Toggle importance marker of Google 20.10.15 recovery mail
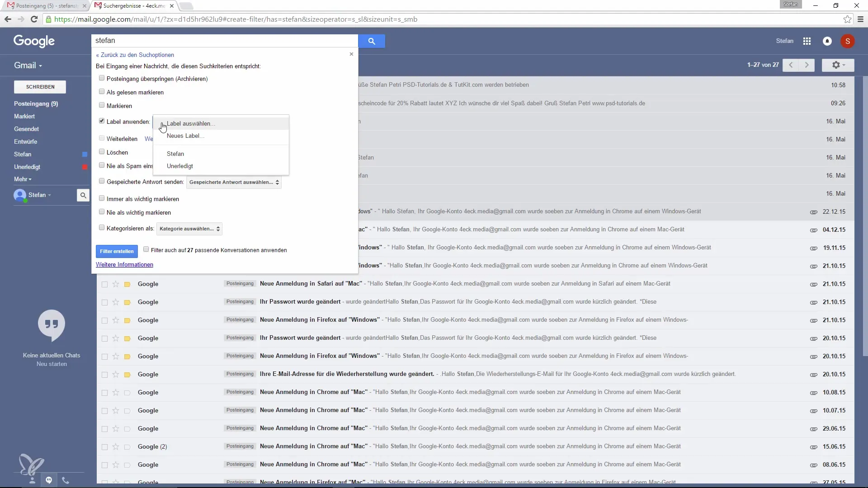The width and height of the screenshot is (868, 488). 127,375
